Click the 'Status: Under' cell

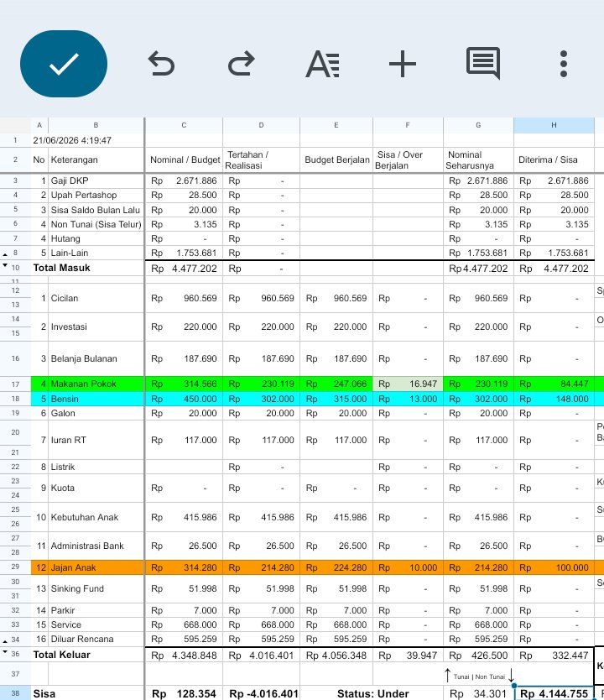[372, 693]
